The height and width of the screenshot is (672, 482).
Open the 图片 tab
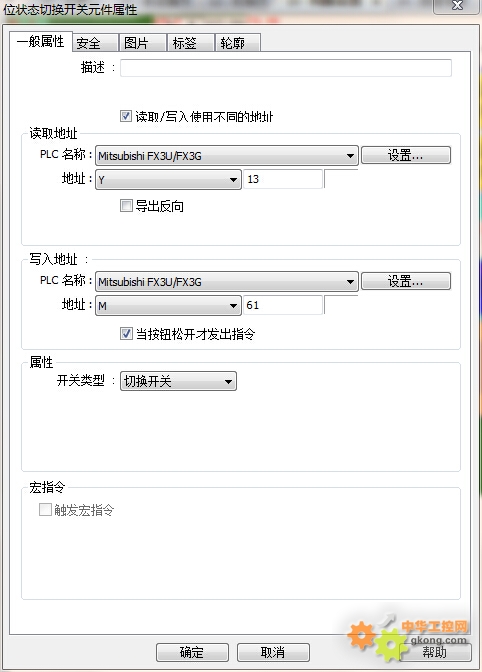[x=143, y=43]
